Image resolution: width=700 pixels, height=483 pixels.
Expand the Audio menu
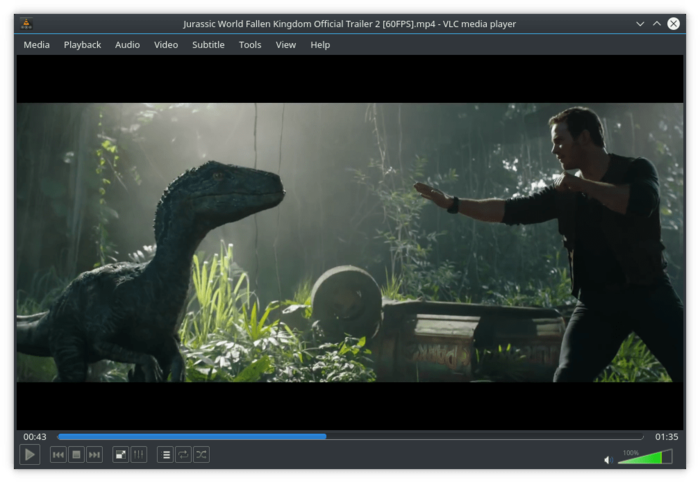click(x=127, y=45)
